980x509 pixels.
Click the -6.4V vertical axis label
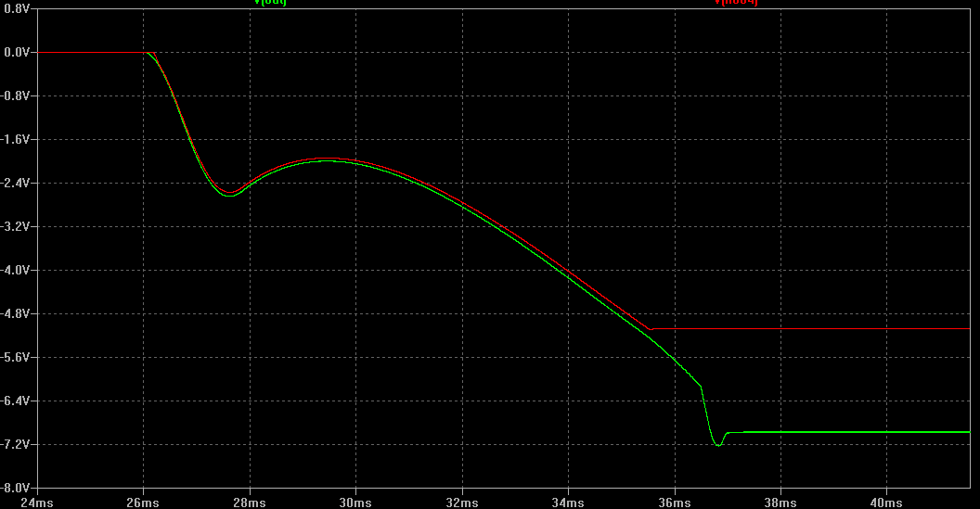pos(15,401)
